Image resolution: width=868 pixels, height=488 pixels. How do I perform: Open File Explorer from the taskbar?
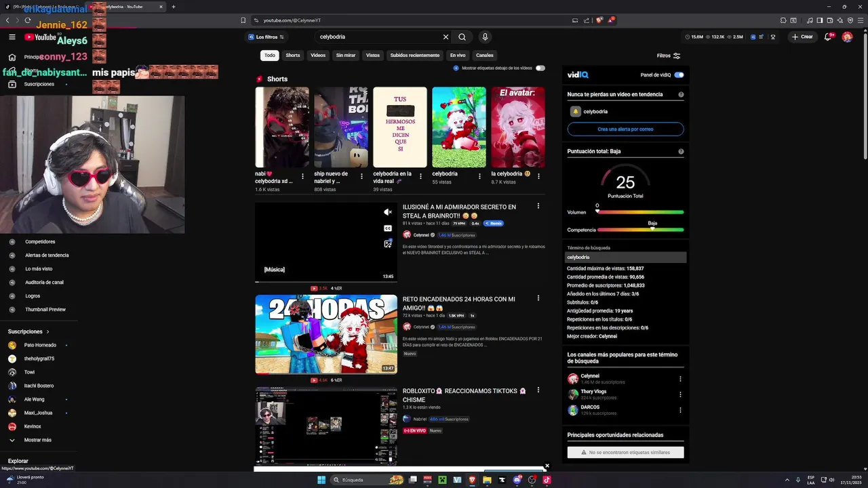487,480
